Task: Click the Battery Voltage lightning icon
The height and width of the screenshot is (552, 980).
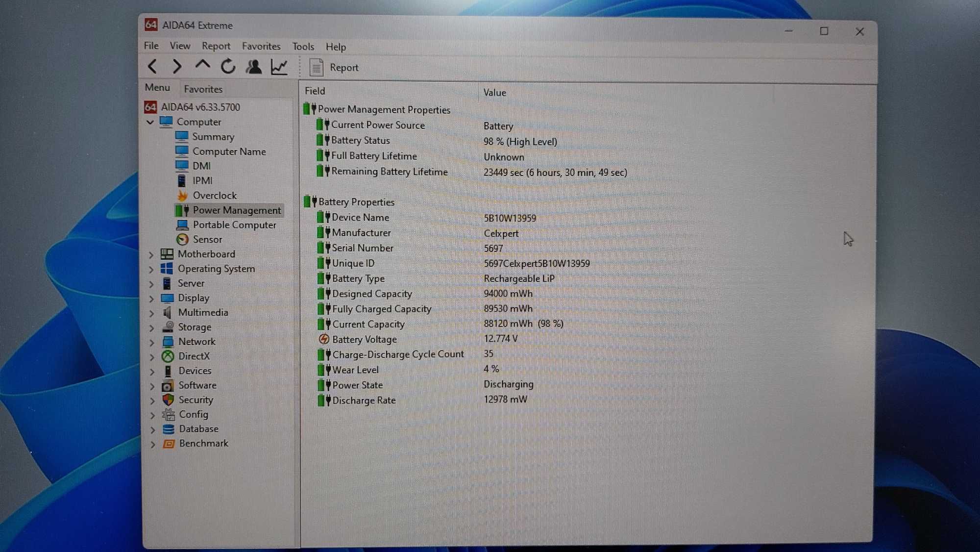Action: (x=324, y=339)
